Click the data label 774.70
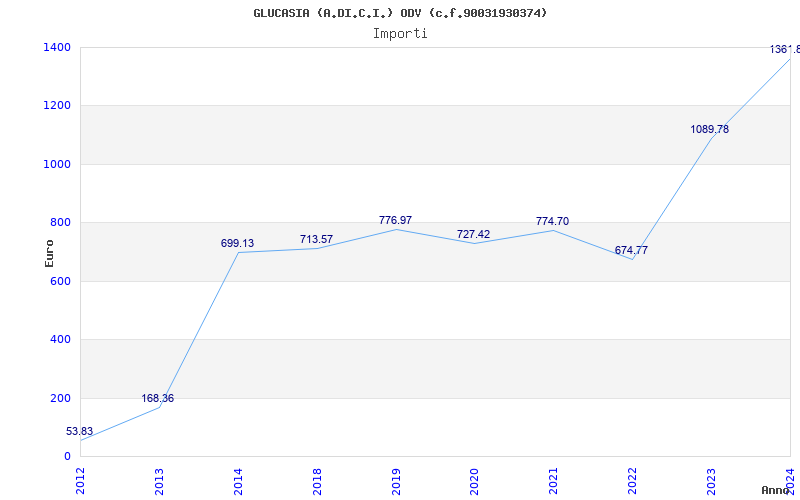Viewport: 800px width, 500px height. point(553,221)
